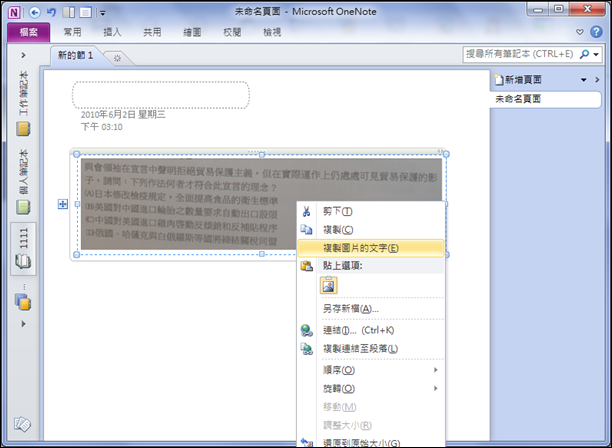612x448 pixels.
Task: Switch to the 檢視 ribbon tab
Action: pos(272,32)
